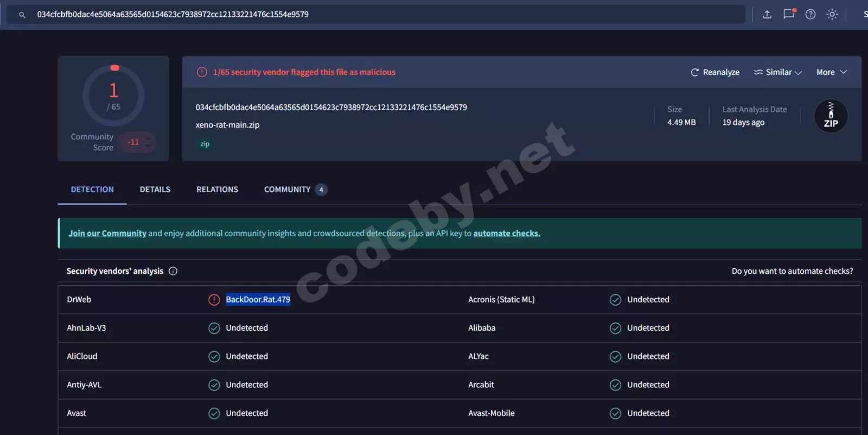This screenshot has width=868, height=435.
Task: Vote up the community score arrow
Action: pyautogui.click(x=148, y=138)
